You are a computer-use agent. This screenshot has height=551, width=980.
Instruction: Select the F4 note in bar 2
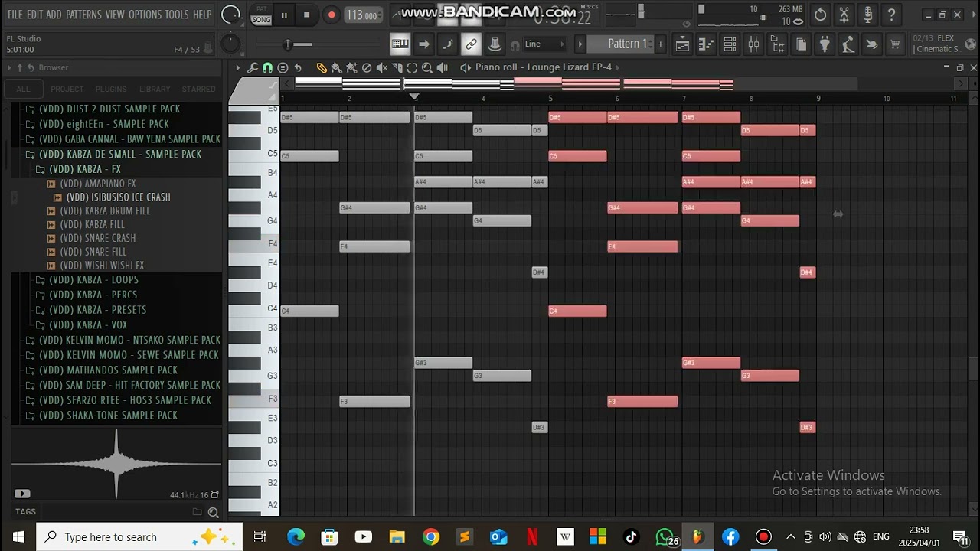click(x=374, y=246)
